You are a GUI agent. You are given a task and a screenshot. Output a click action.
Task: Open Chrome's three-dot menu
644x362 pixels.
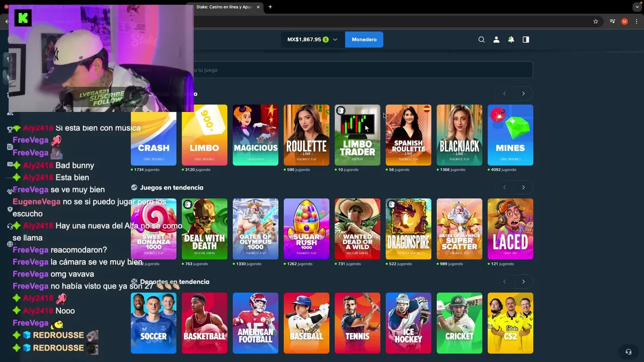(x=637, y=22)
